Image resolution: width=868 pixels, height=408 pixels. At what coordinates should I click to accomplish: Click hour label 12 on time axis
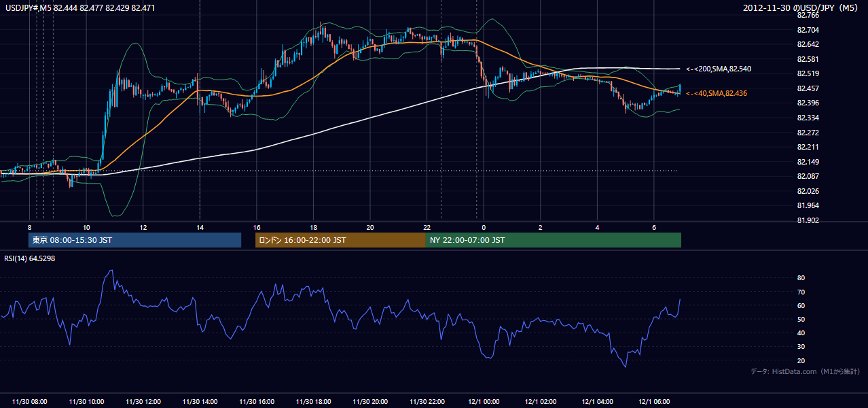point(143,227)
